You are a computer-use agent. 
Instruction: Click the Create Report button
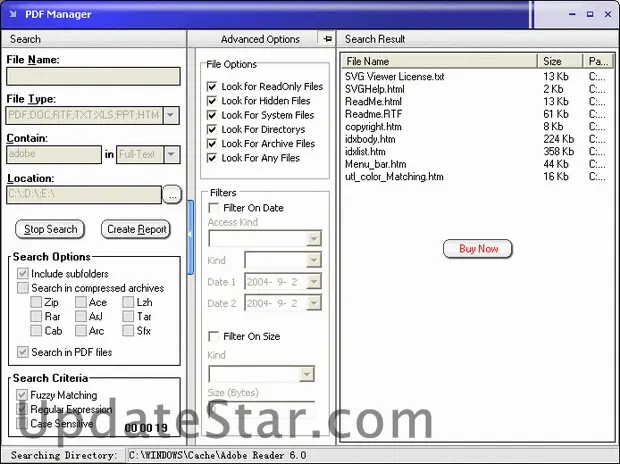coord(137,229)
